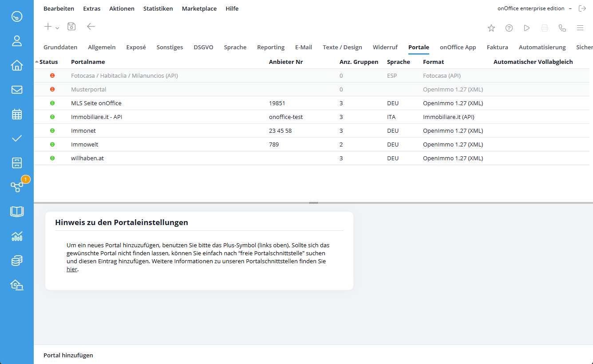Open the hamburger menu at top right
This screenshot has width=593, height=364.
pos(580,28)
